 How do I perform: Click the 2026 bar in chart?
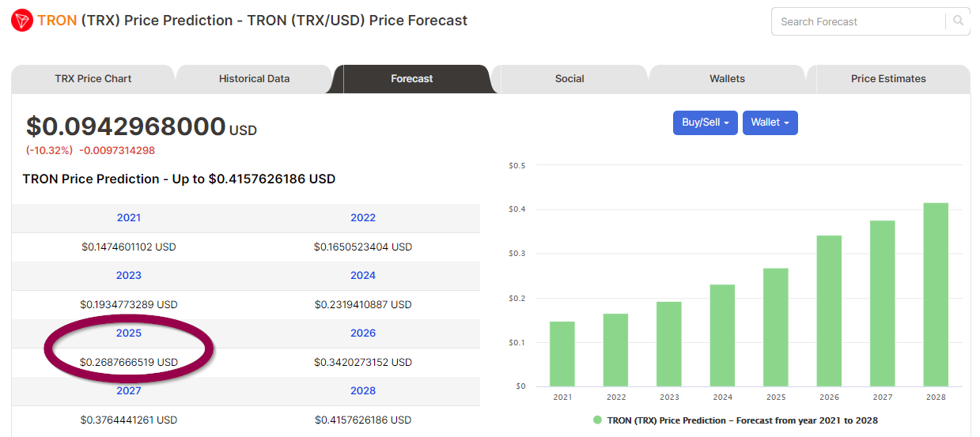tap(829, 311)
